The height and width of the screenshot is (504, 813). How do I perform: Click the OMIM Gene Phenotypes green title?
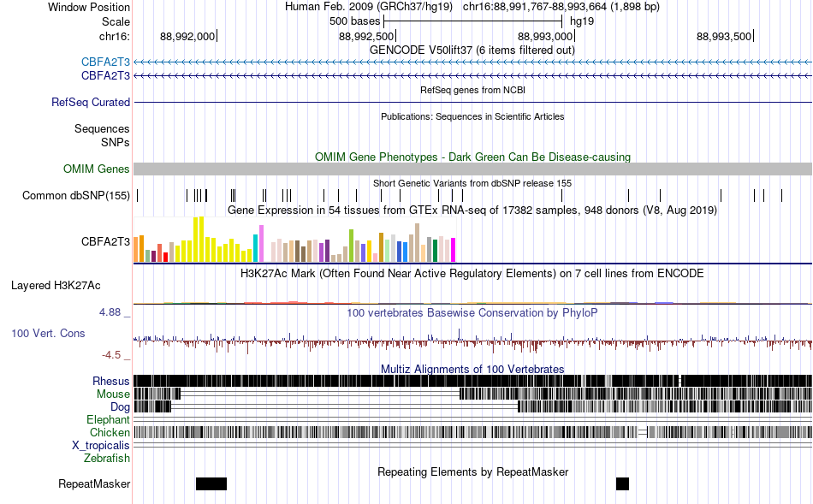pyautogui.click(x=472, y=157)
